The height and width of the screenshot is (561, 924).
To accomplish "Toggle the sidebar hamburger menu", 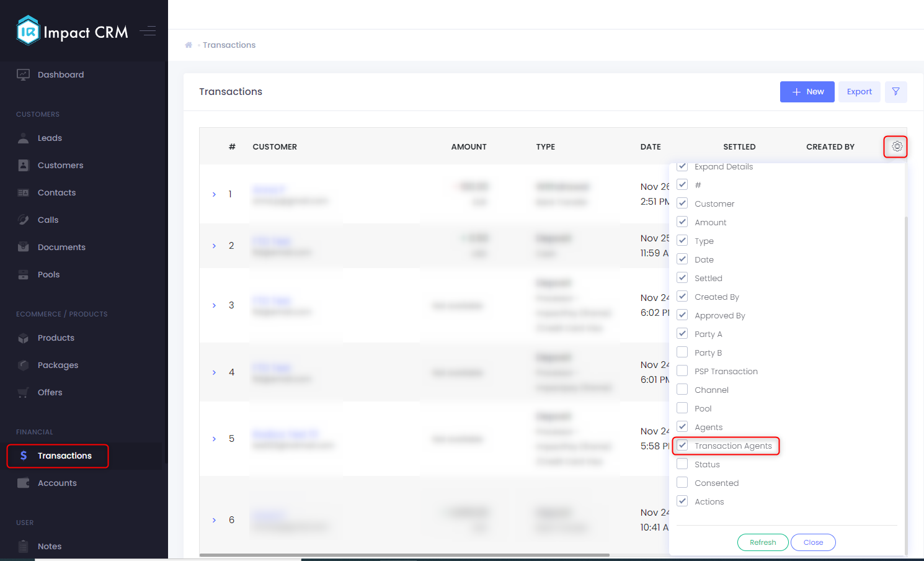I will 148,30.
